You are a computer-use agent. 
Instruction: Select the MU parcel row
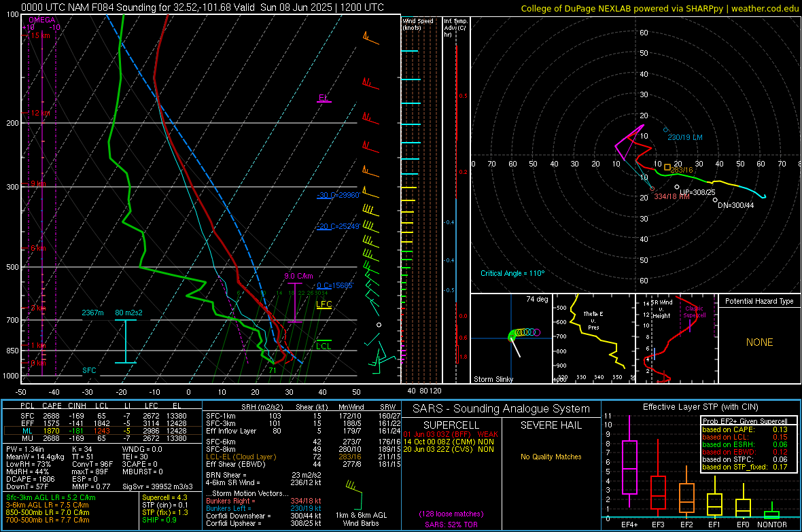pyautogui.click(x=103, y=438)
